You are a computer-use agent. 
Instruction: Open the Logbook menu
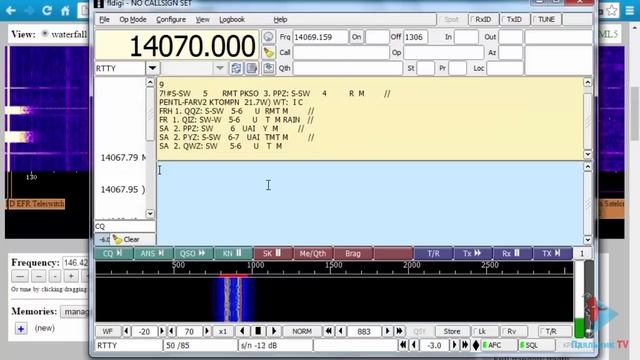(x=232, y=20)
